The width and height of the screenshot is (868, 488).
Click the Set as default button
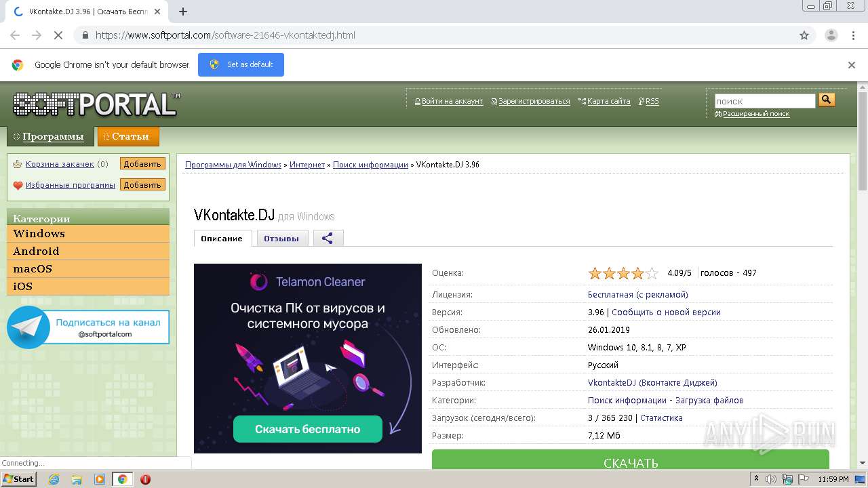point(241,64)
